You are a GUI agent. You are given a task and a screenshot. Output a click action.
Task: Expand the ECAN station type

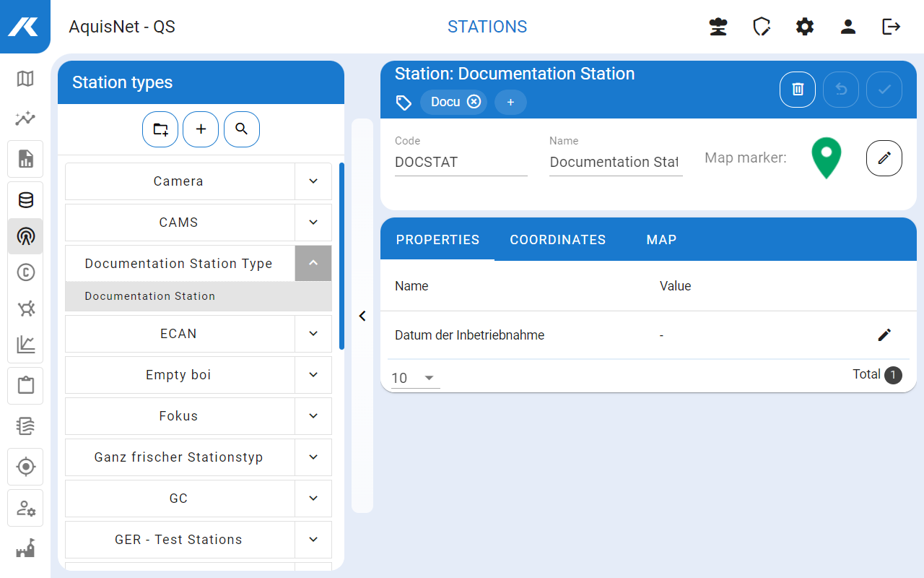tap(313, 334)
